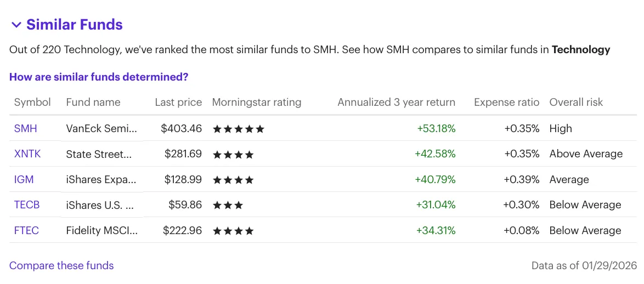Screen dimensions: 644x284
Task: Select the Fidelity MSCI fund name
Action: pyautogui.click(x=102, y=230)
